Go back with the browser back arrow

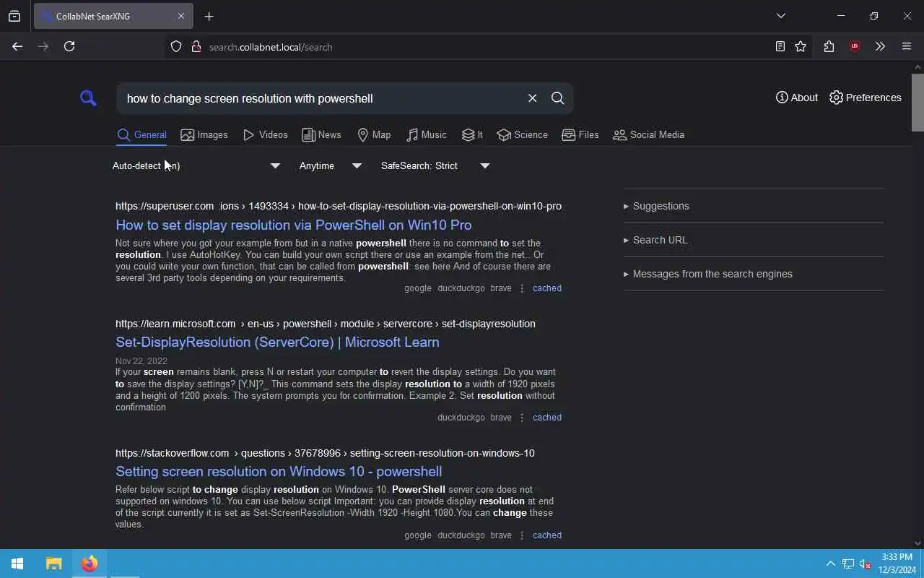pos(17,46)
